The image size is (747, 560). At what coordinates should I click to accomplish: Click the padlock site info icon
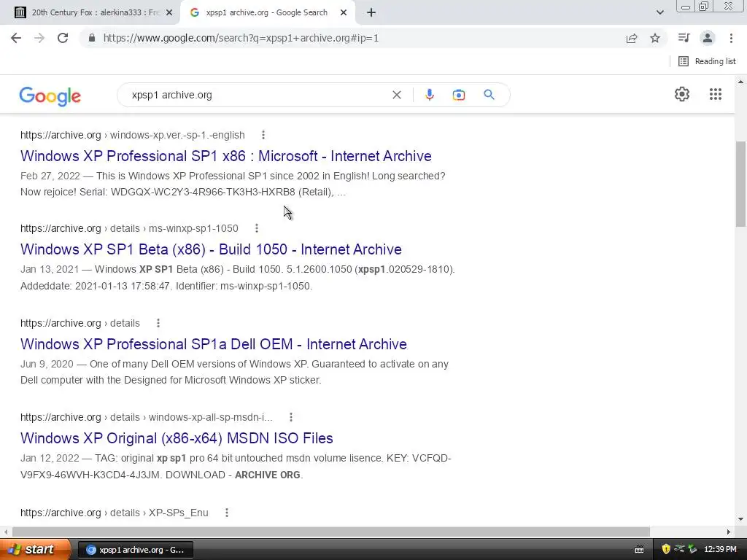click(92, 38)
